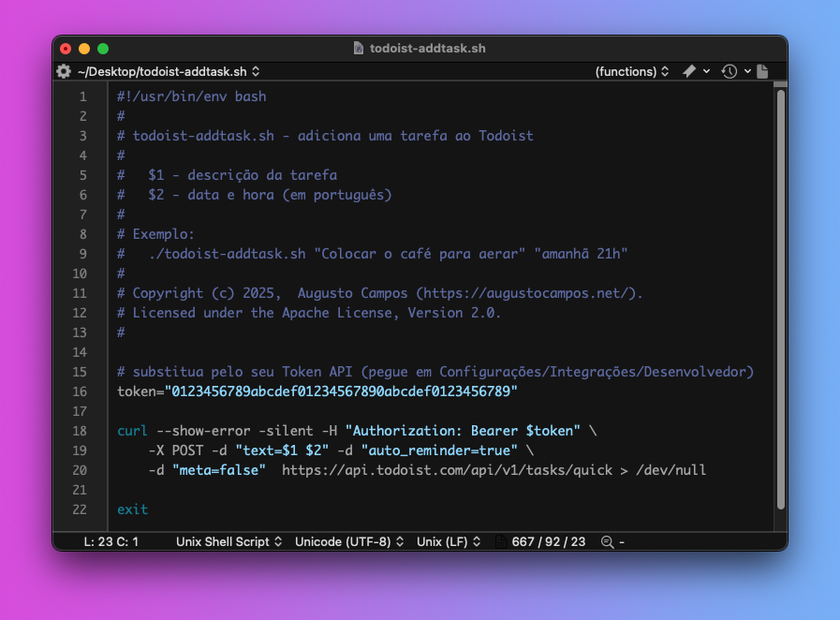Screen dimensions: 840x620
Task: Click the token string value on line 16
Action: click(x=341, y=391)
